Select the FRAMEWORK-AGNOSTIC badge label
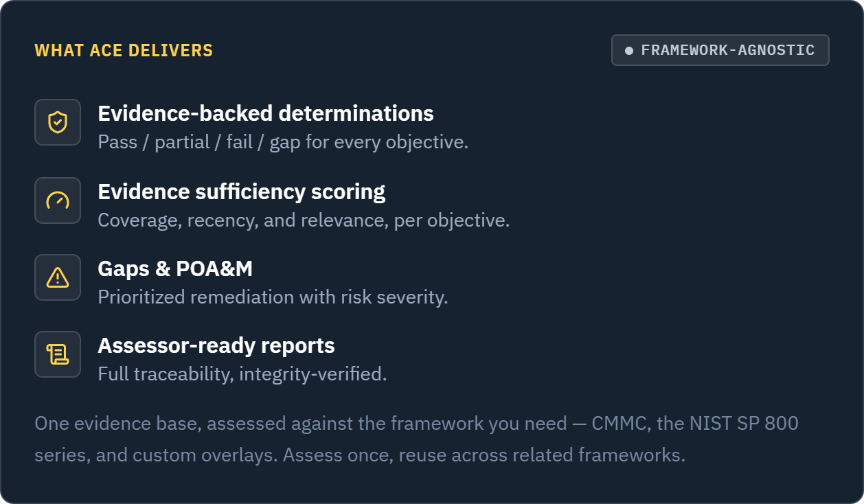The image size is (864, 504). click(x=728, y=50)
